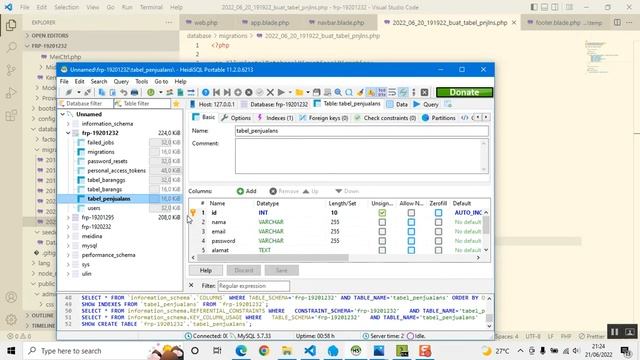Click the Help button below columns
This screenshot has width=640, height=360.
click(206, 270)
